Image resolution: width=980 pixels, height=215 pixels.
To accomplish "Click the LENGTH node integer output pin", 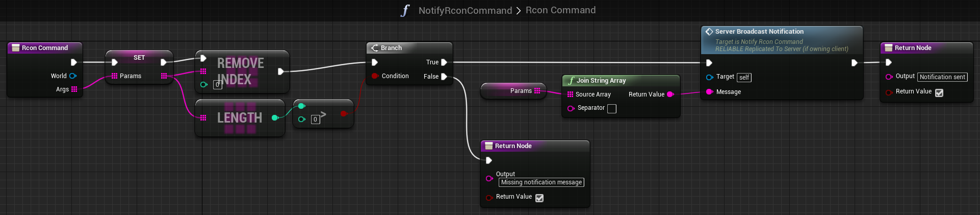I will (275, 117).
